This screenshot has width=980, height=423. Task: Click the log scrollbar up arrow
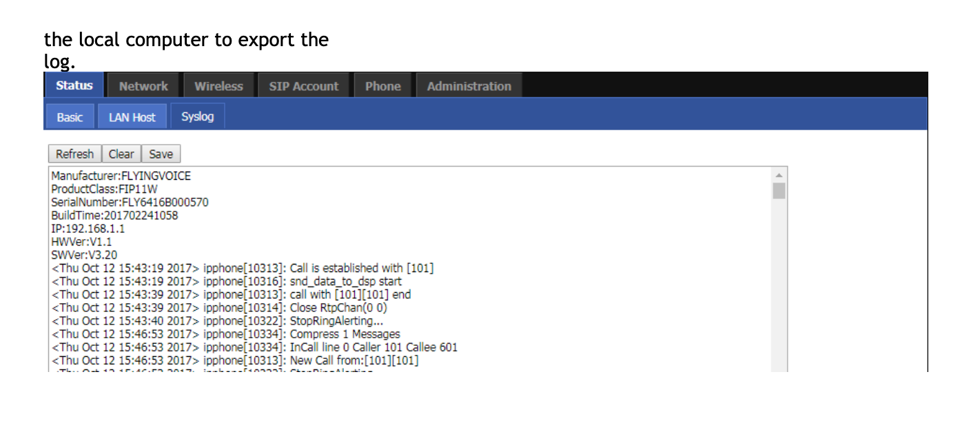click(x=779, y=174)
